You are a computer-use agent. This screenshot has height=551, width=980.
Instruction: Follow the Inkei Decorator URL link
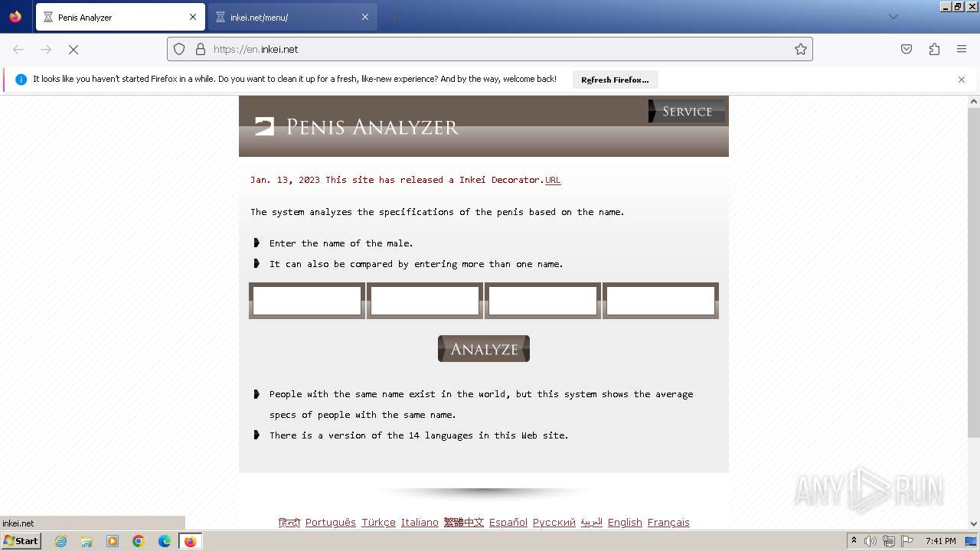(x=553, y=180)
